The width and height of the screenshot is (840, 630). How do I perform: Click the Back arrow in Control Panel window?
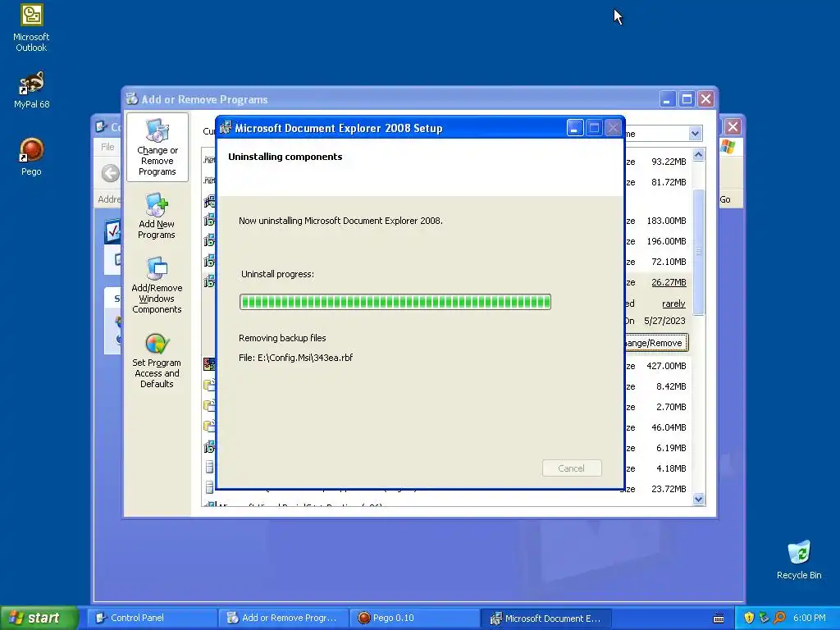pyautogui.click(x=111, y=173)
